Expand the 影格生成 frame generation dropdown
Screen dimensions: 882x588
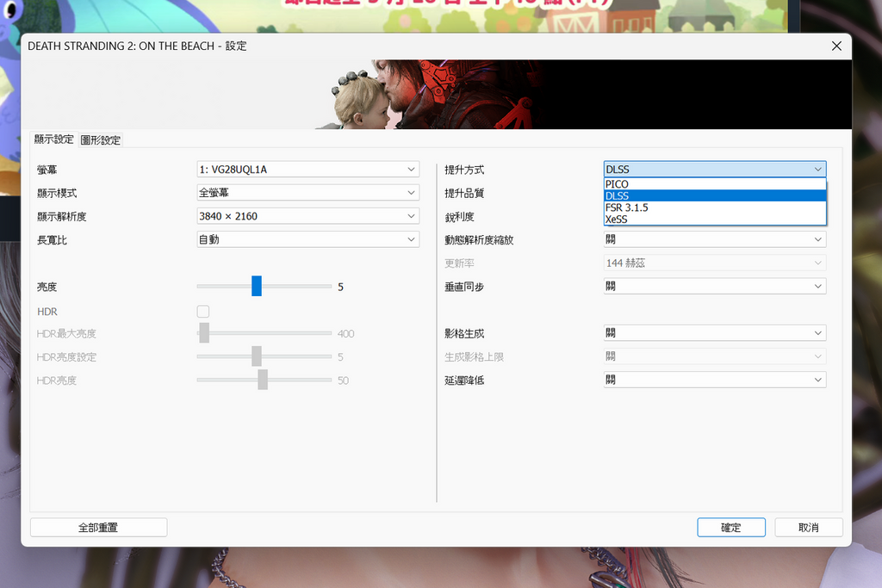[714, 333]
